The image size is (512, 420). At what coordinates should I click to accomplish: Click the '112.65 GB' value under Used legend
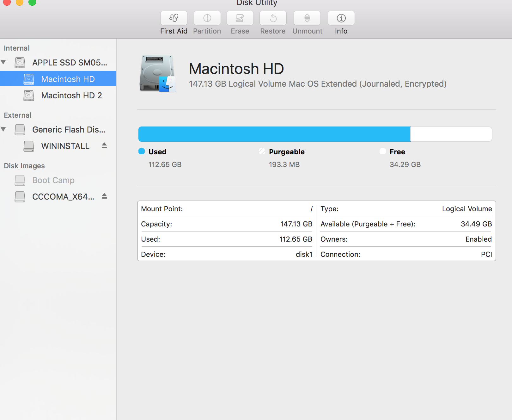[x=165, y=164]
